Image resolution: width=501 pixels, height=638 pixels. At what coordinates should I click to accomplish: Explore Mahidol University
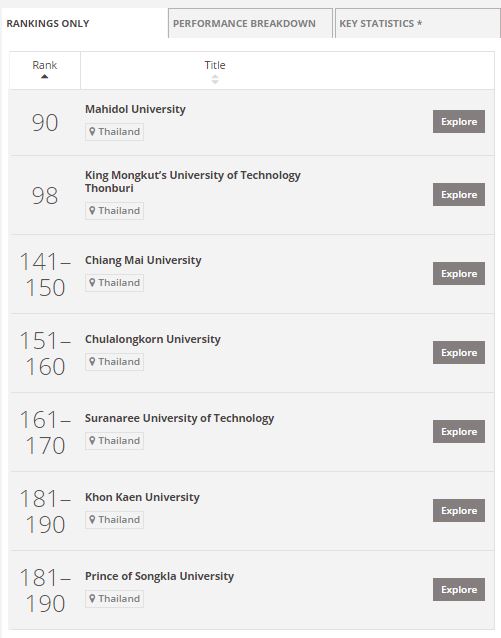(x=459, y=121)
